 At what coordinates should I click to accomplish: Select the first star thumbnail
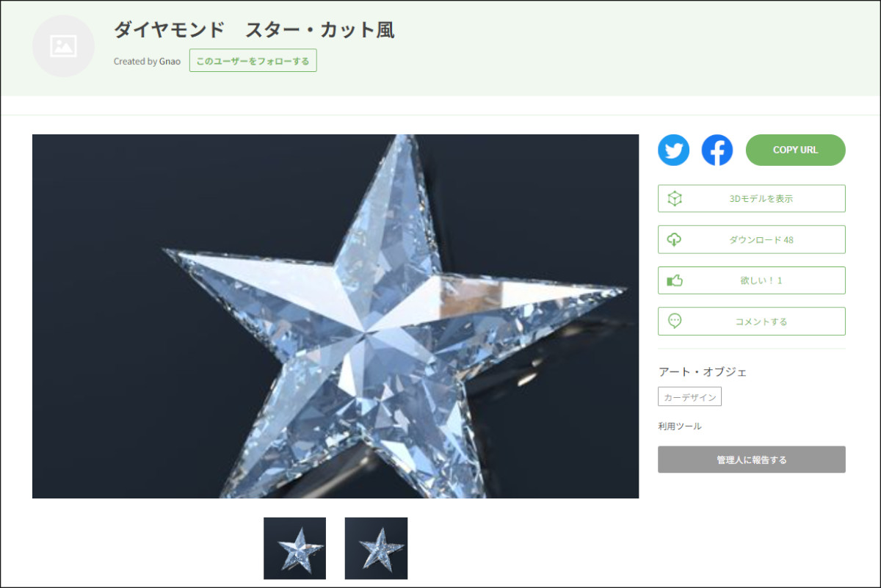click(x=294, y=548)
